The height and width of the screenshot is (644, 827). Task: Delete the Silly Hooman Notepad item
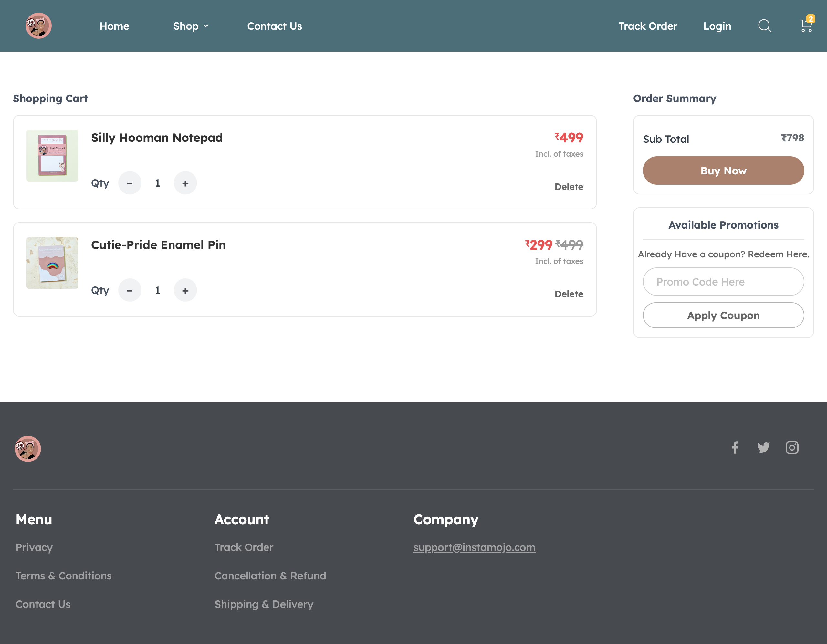569,187
